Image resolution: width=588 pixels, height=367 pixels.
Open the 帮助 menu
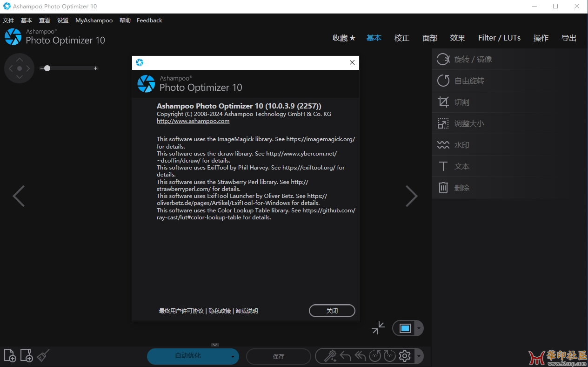click(125, 20)
